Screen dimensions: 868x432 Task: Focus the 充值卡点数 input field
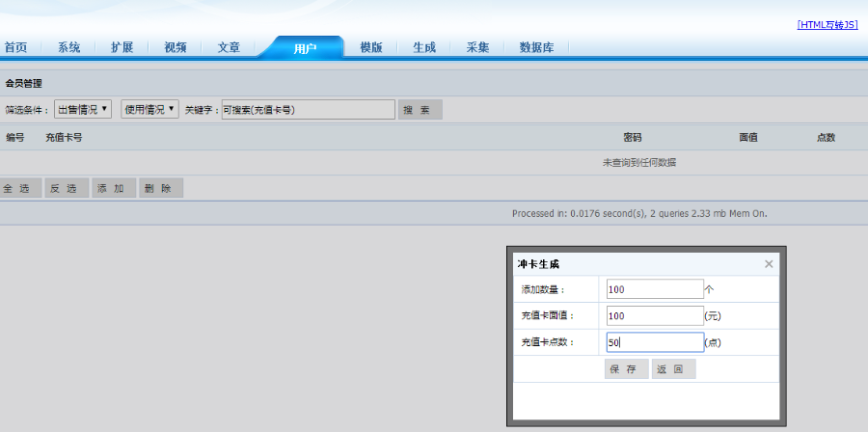pyautogui.click(x=655, y=342)
